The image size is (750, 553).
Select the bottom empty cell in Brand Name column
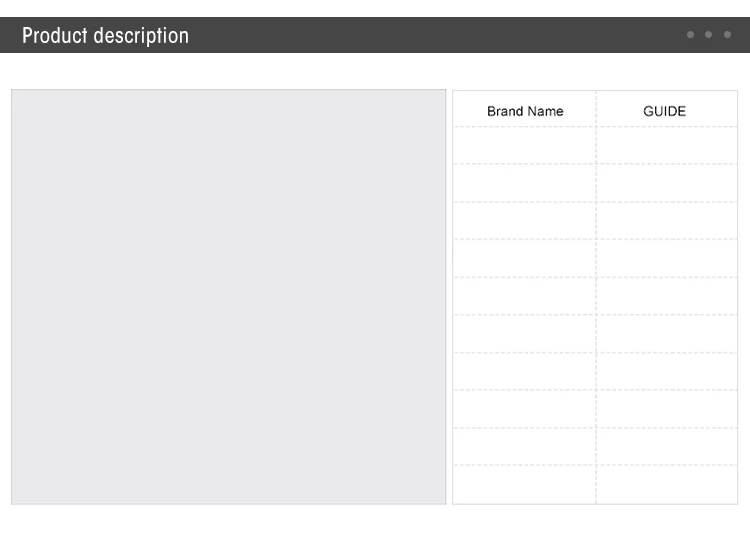coord(525,484)
